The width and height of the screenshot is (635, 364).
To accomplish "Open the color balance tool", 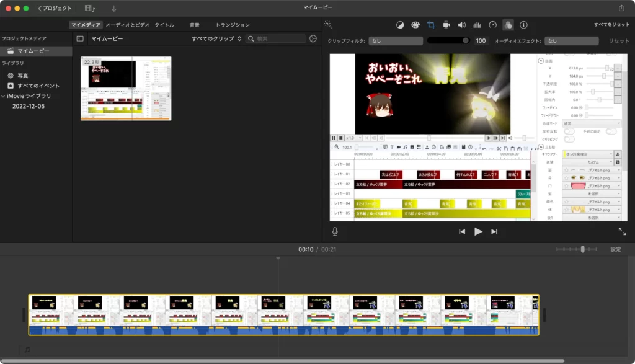I will 400,25.
